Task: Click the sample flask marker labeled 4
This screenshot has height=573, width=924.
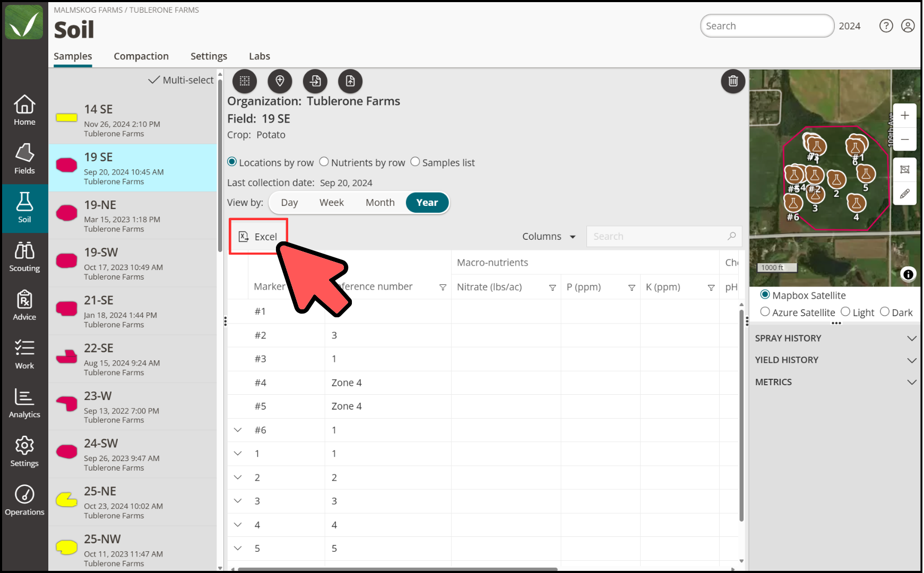Action: pyautogui.click(x=856, y=204)
